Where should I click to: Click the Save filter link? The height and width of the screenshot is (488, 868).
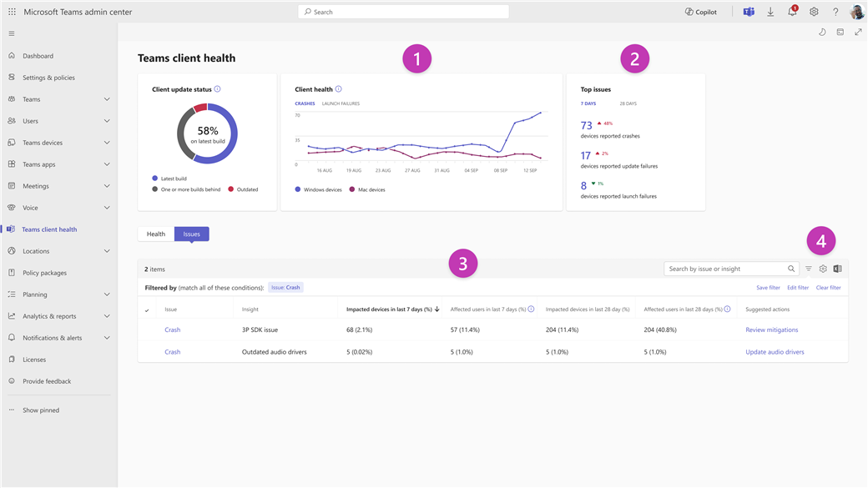click(769, 288)
